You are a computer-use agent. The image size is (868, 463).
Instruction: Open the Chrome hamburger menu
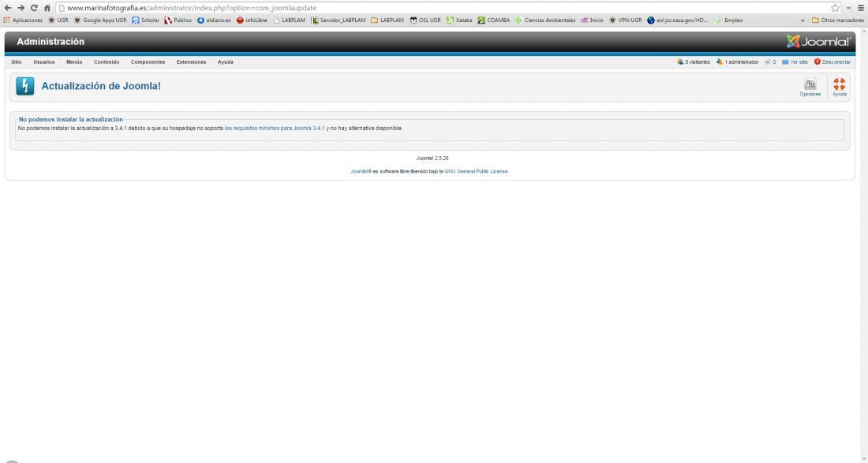[x=861, y=8]
